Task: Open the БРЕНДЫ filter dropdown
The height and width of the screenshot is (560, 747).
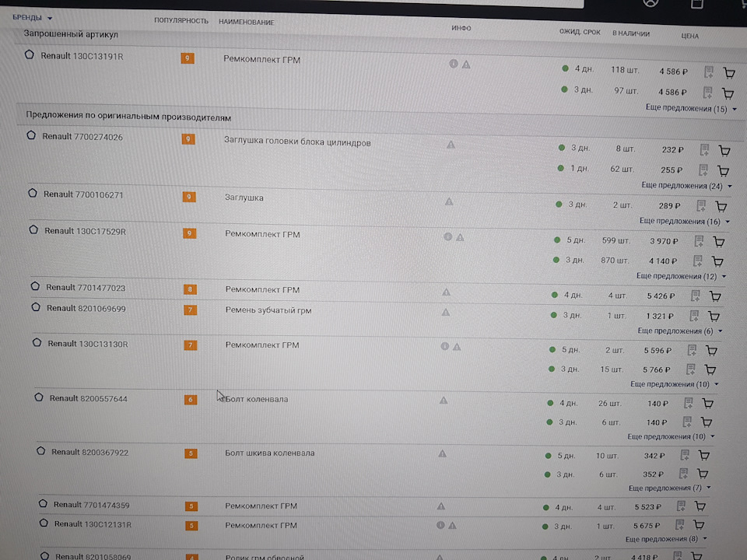Action: tap(33, 18)
